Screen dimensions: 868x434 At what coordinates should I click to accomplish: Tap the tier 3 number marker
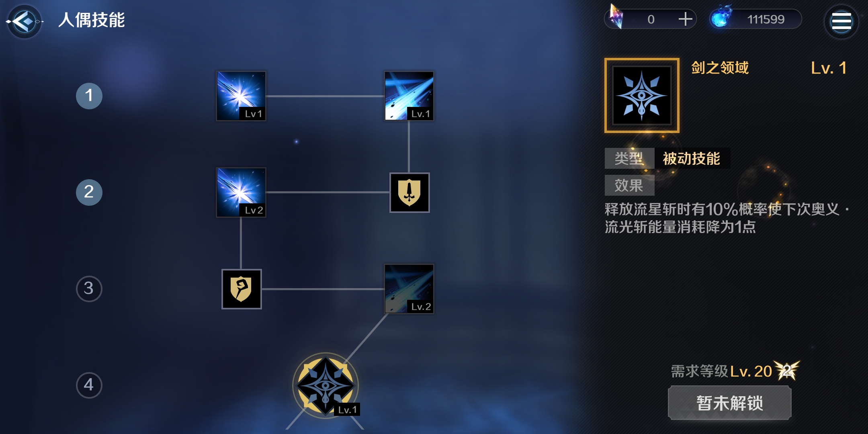point(89,289)
